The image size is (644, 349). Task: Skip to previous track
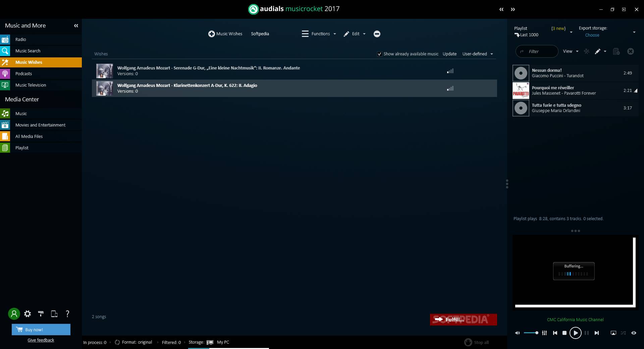(555, 333)
